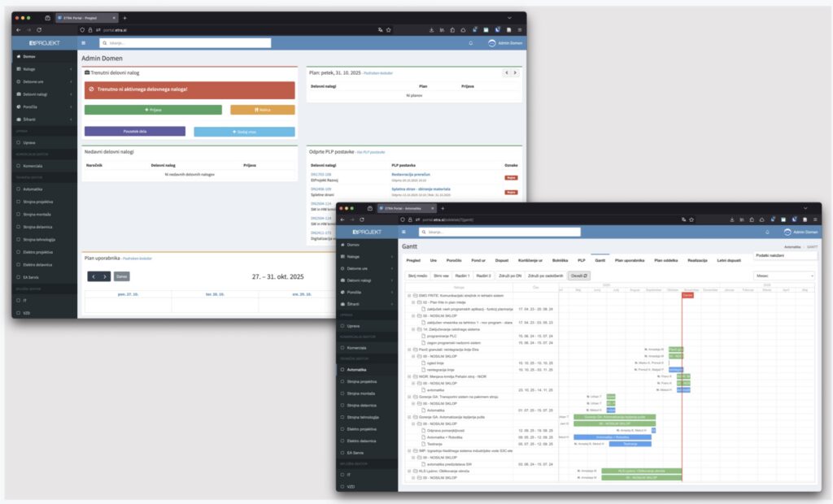This screenshot has height=504, width=833.
Task: Click the Domov home icon in back window sidebar
Action: tap(19, 57)
